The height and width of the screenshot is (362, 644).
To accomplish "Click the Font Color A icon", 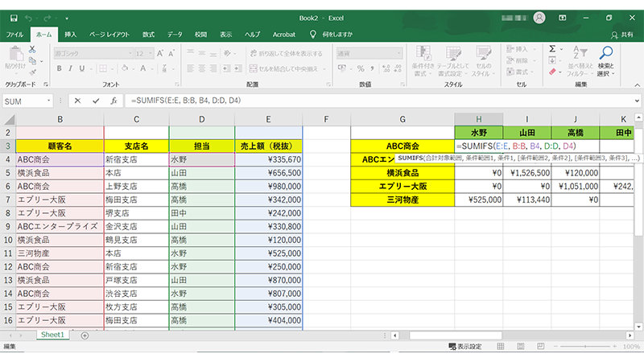I will click(x=143, y=68).
